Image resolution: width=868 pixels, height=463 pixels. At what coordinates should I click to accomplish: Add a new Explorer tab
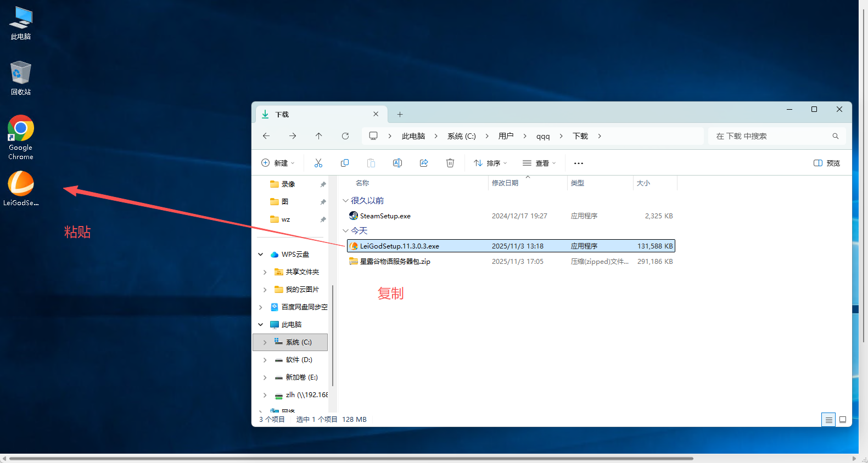[400, 115]
